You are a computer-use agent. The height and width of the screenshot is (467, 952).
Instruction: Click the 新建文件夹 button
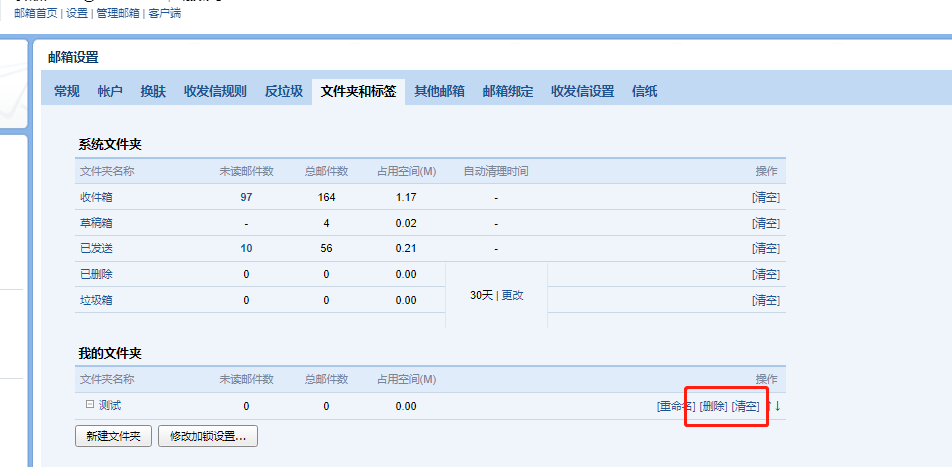click(113, 436)
